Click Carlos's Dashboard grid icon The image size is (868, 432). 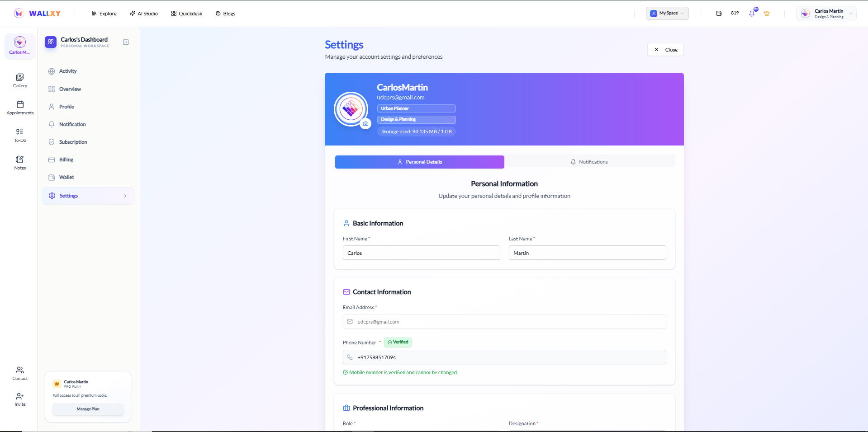pyautogui.click(x=51, y=42)
